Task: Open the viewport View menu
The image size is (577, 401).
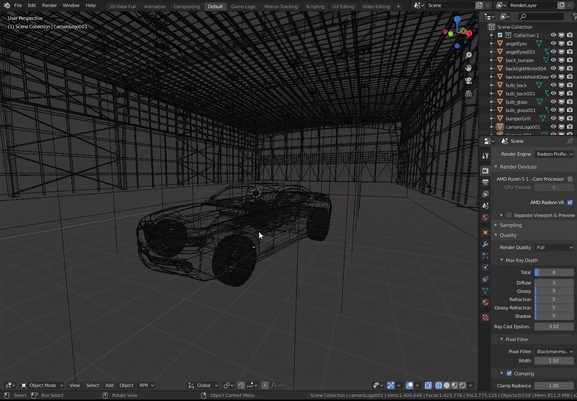Action: click(74, 385)
